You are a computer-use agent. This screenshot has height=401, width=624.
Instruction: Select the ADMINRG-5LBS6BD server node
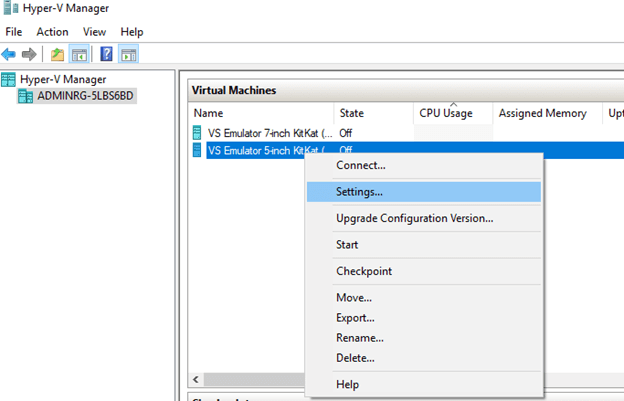pos(77,96)
